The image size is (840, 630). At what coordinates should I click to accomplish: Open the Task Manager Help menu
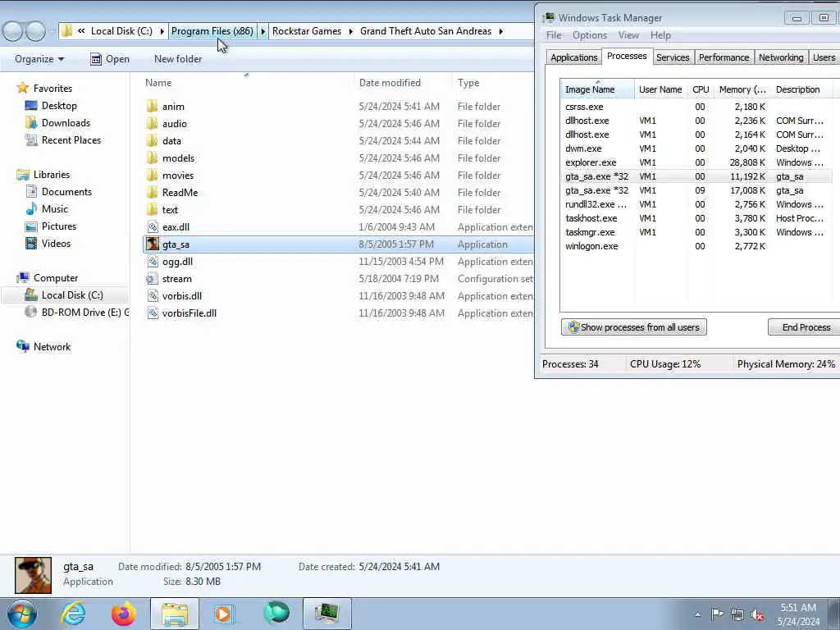[x=660, y=35]
